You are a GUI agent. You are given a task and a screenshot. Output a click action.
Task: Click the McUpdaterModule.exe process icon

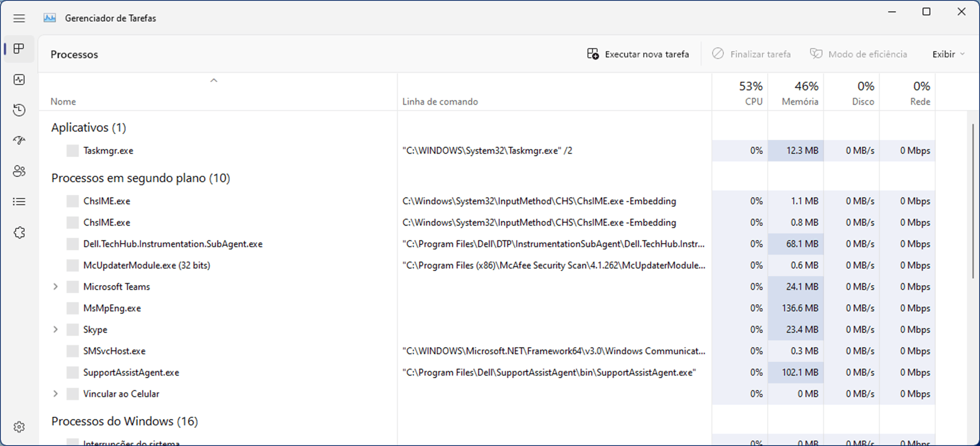click(x=72, y=265)
